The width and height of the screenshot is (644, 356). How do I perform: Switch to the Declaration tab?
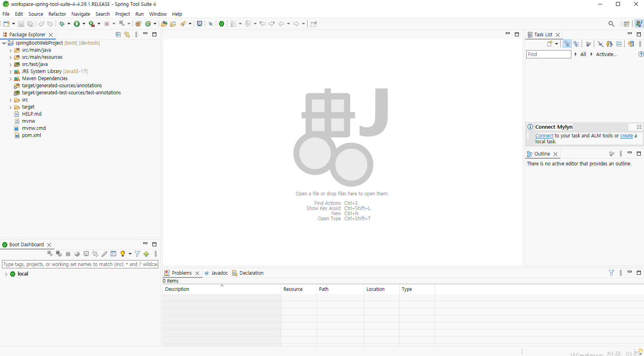[248, 273]
